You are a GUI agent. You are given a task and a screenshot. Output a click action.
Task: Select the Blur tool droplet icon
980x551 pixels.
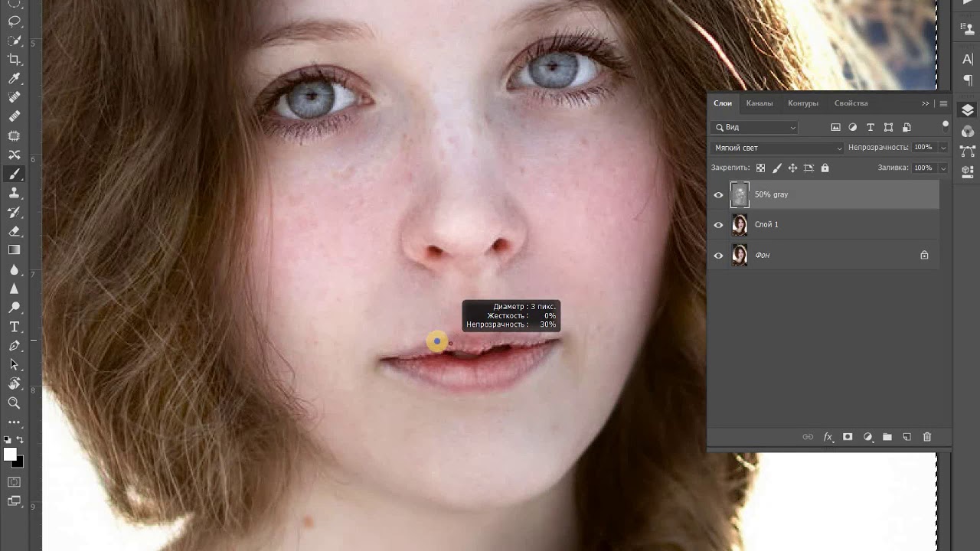point(14,270)
